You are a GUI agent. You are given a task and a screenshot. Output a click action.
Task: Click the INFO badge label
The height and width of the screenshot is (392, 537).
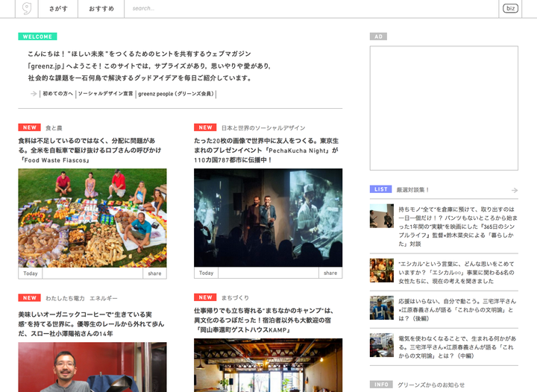click(x=381, y=385)
